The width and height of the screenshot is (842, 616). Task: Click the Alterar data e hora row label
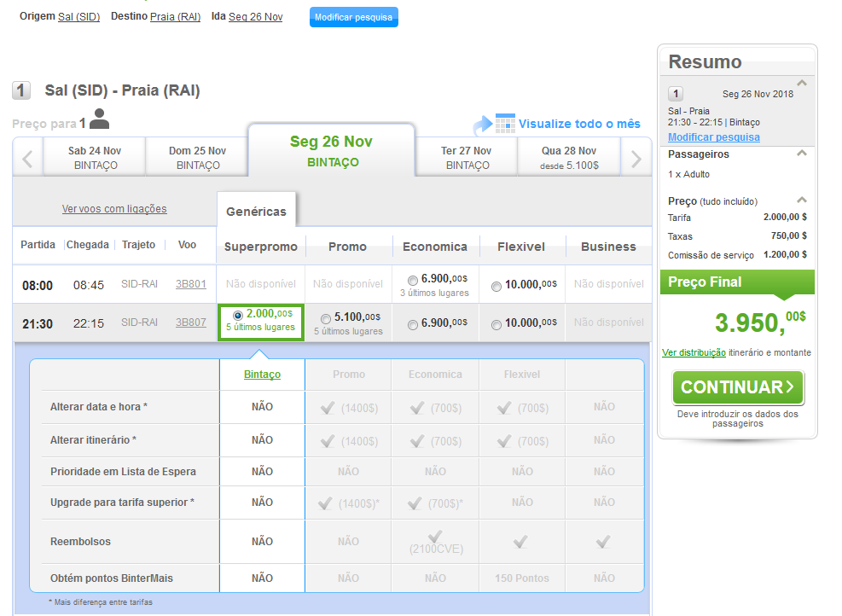[x=99, y=407]
